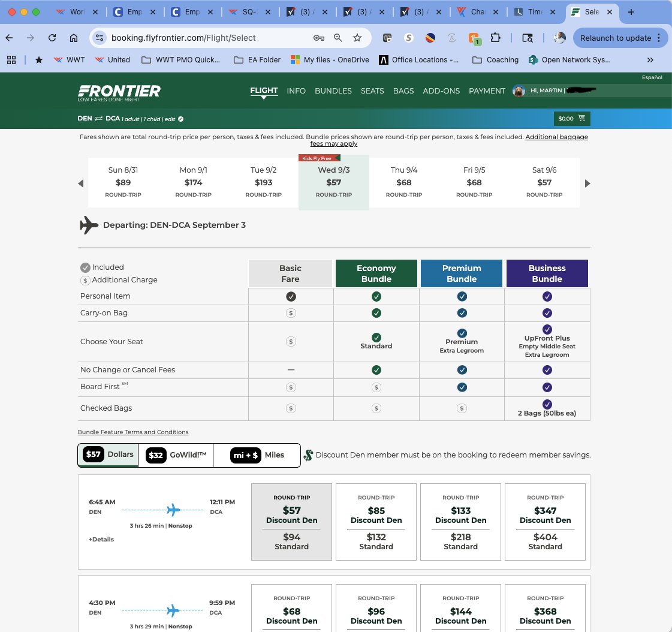Screen dimensions: 672x632
Task: Select Sun 8/31 $89 date
Action: (123, 182)
